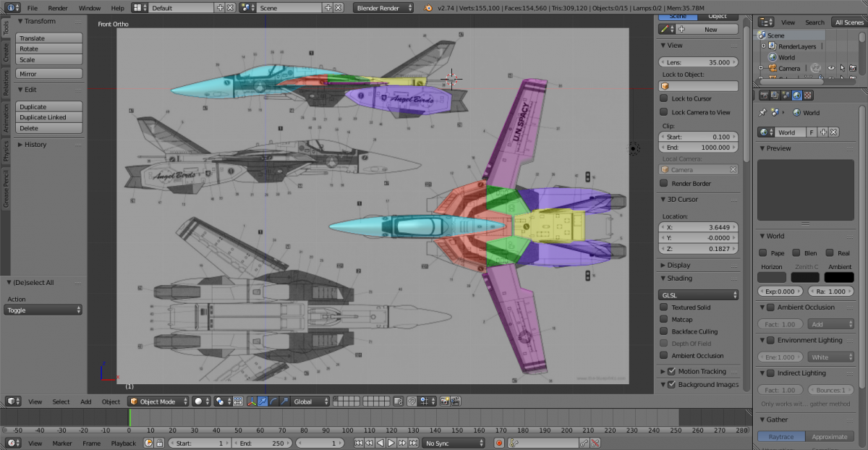This screenshot has width=868, height=450.
Task: Switch to the Create tab in tool shelf
Action: pyautogui.click(x=6, y=51)
